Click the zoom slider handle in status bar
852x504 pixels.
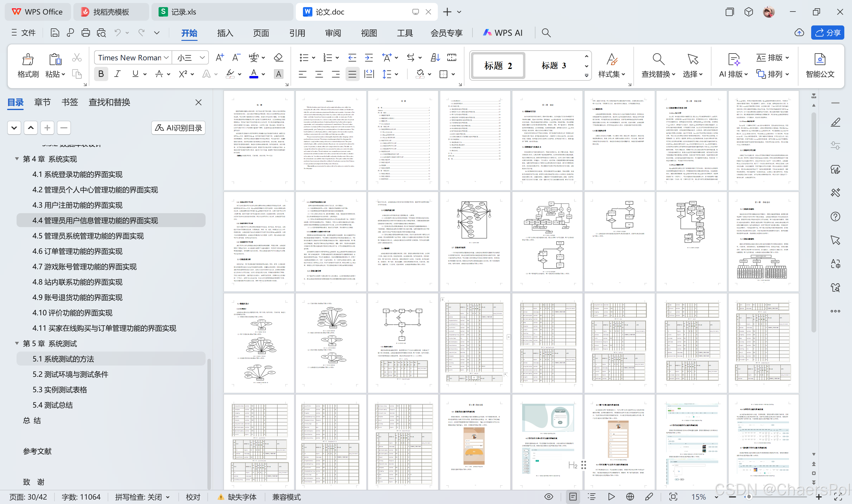click(748, 497)
